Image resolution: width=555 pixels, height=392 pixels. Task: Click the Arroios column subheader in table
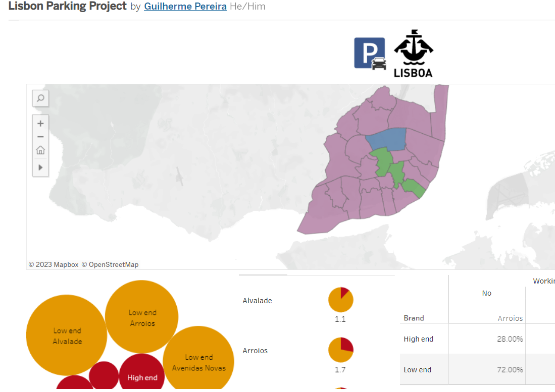pyautogui.click(x=510, y=318)
